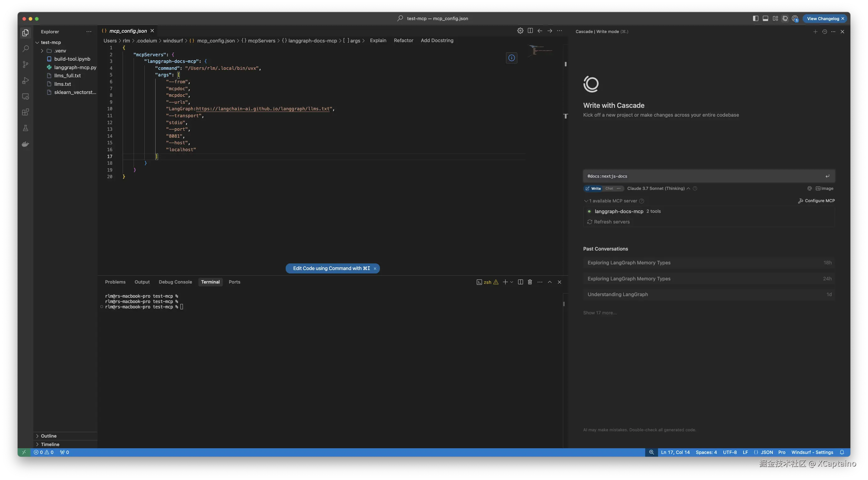This screenshot has width=868, height=480.
Task: Split the terminal pane
Action: pyautogui.click(x=520, y=282)
